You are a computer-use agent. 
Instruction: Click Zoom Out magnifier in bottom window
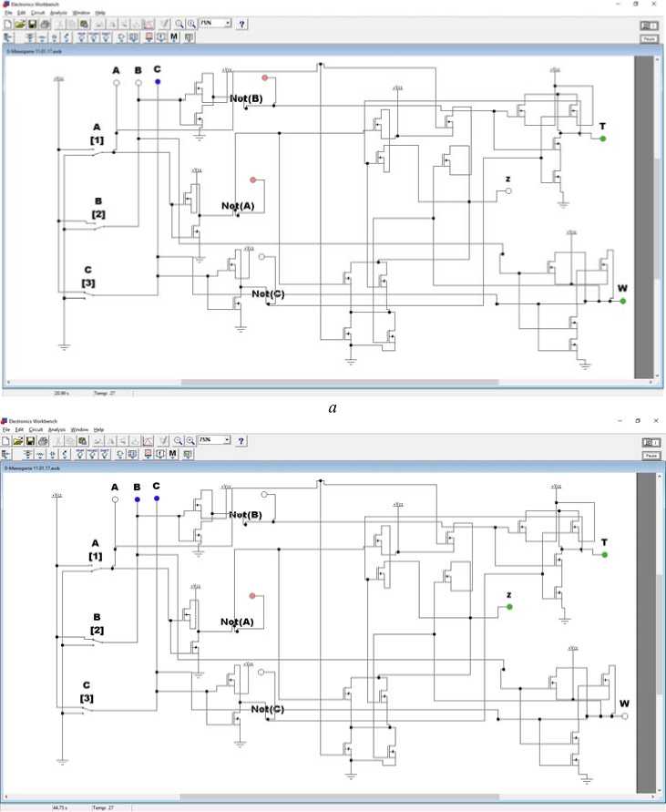pyautogui.click(x=179, y=441)
